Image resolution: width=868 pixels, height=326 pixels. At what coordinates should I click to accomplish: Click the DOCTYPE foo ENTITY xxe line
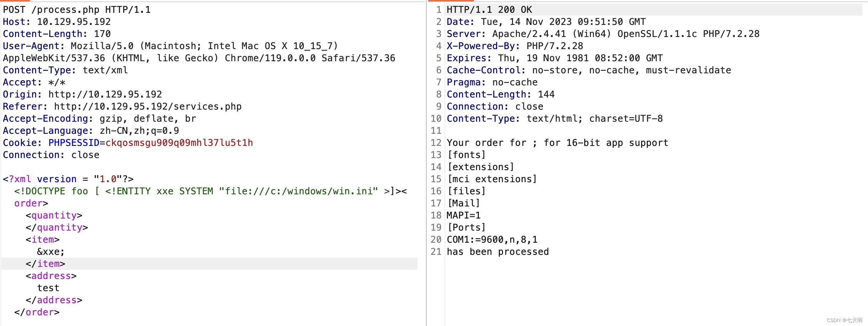tap(211, 191)
